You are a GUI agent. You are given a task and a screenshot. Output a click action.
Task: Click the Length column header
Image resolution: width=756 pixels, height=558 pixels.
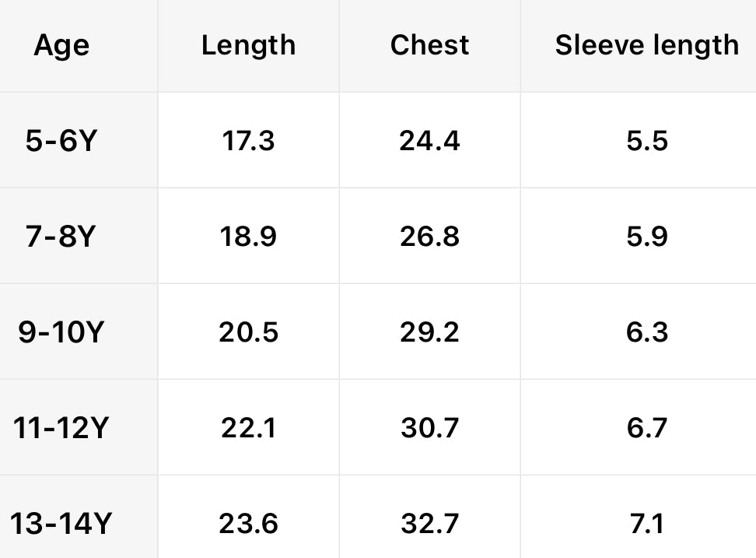(x=248, y=45)
